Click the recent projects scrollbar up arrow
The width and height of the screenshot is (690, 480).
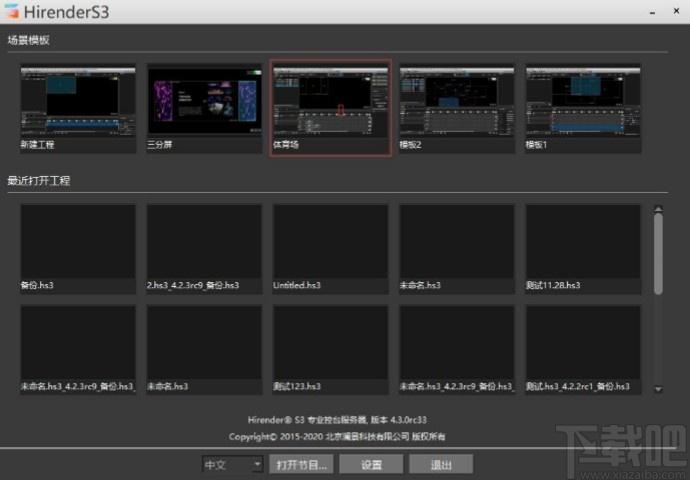[x=658, y=210]
